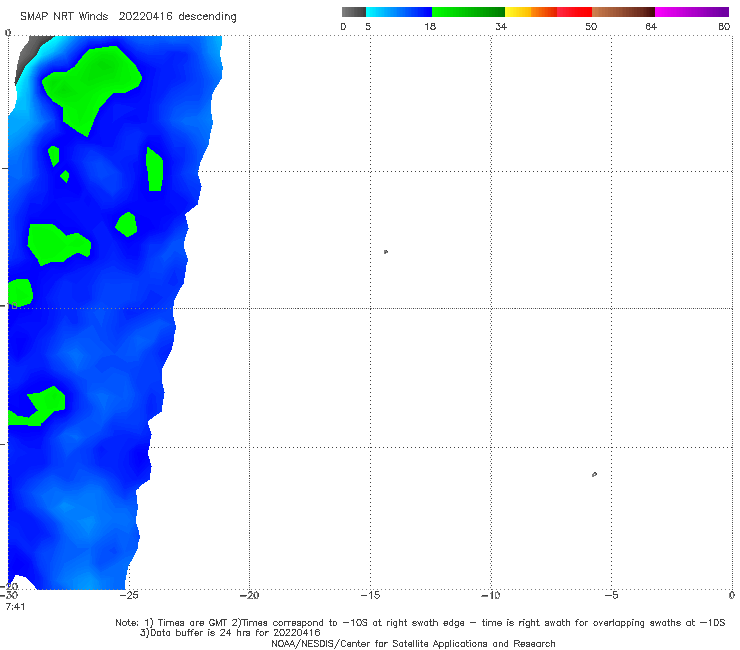Click the cyan-to-blue segment of the color bar
This screenshot has height=650, width=740.
pos(399,12)
